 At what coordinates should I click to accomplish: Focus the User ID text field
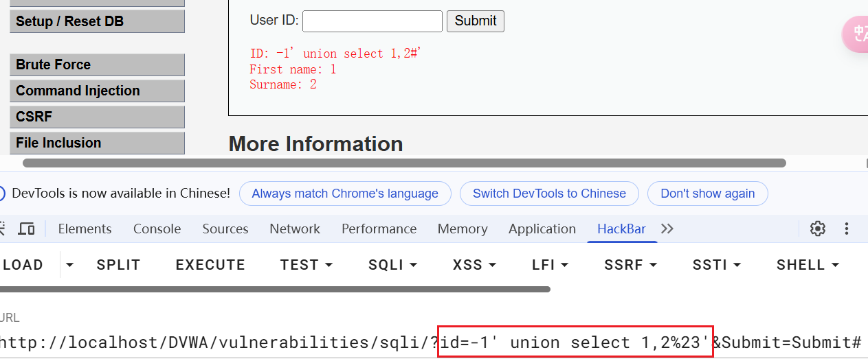pos(372,21)
